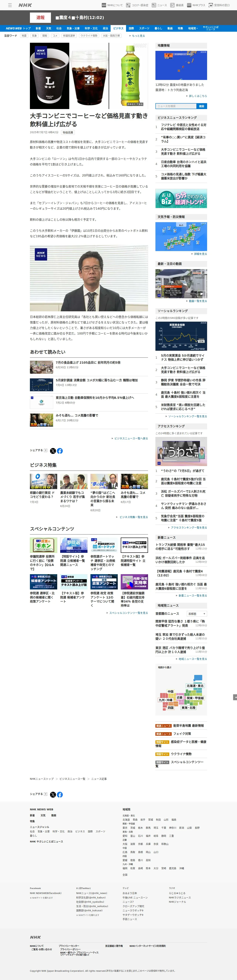Click the 速報 breaking news badge
Screen dimensions: 237x980
40,17
